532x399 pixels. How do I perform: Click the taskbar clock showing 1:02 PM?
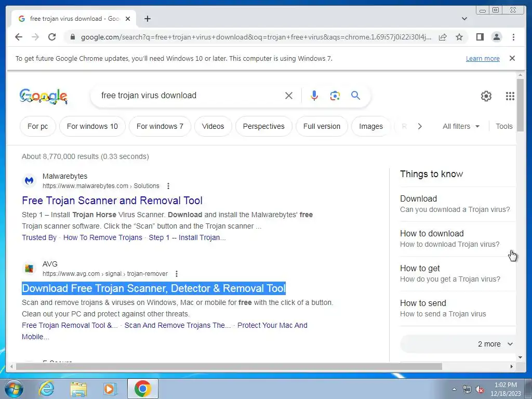click(x=506, y=389)
